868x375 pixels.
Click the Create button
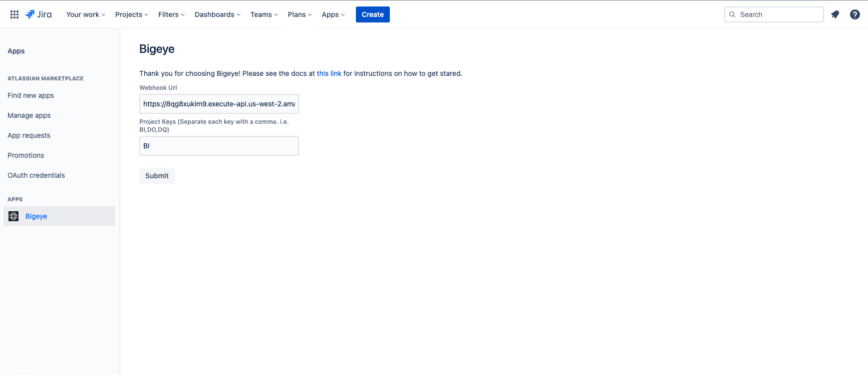(373, 14)
